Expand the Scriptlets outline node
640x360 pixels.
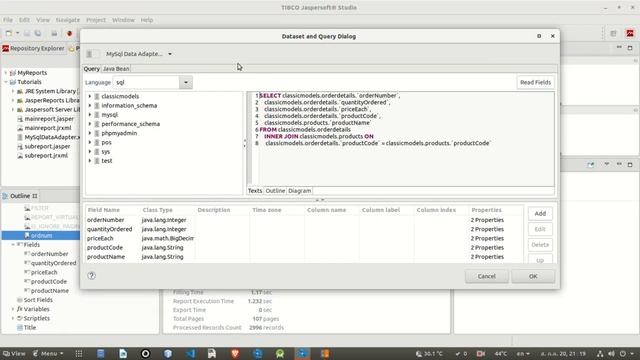(13, 318)
